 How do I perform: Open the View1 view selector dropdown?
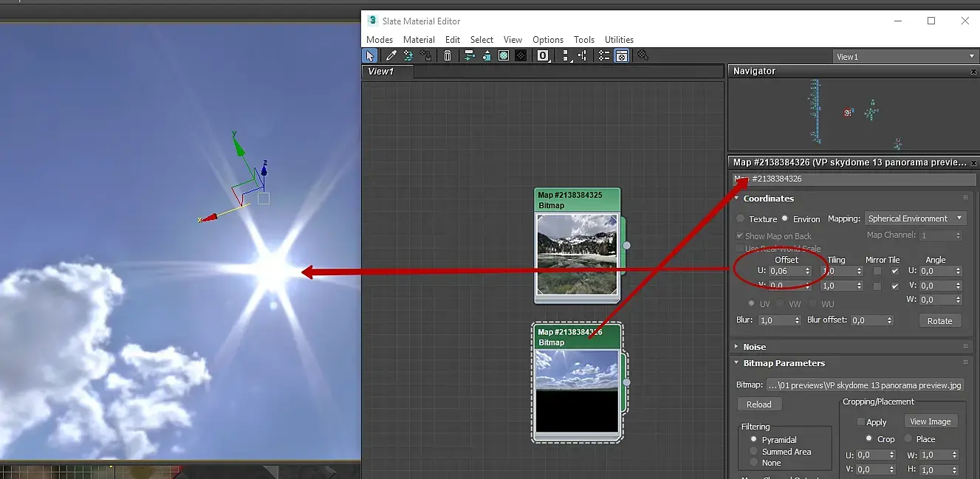(x=905, y=57)
